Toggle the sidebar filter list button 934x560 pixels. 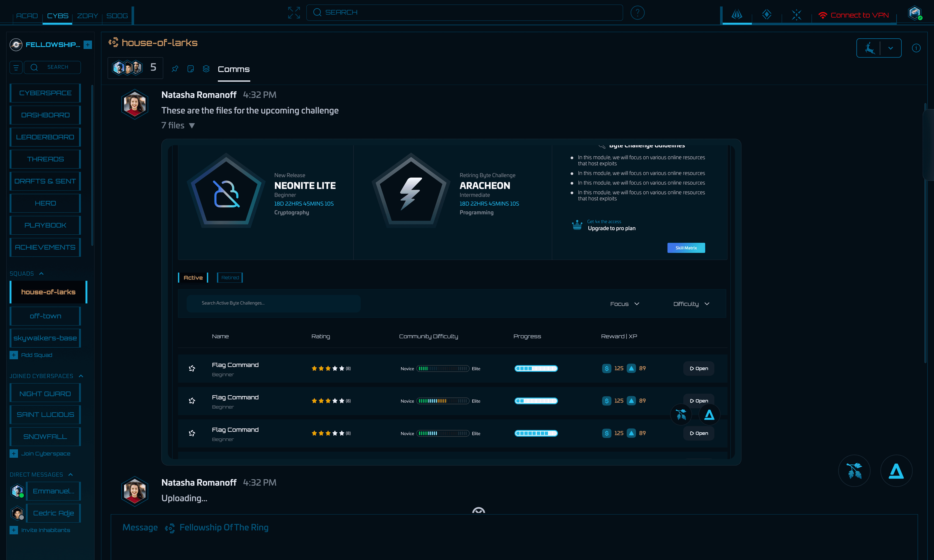[16, 67]
